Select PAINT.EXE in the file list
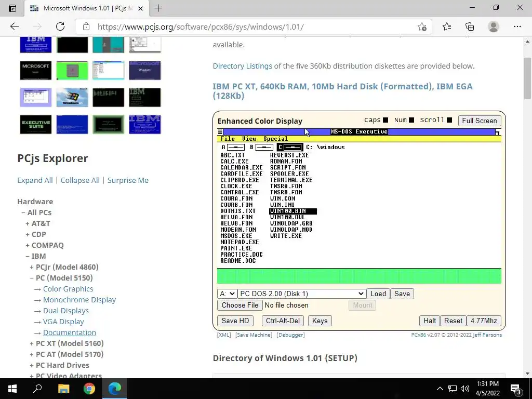The height and width of the screenshot is (399, 532). [x=236, y=248]
